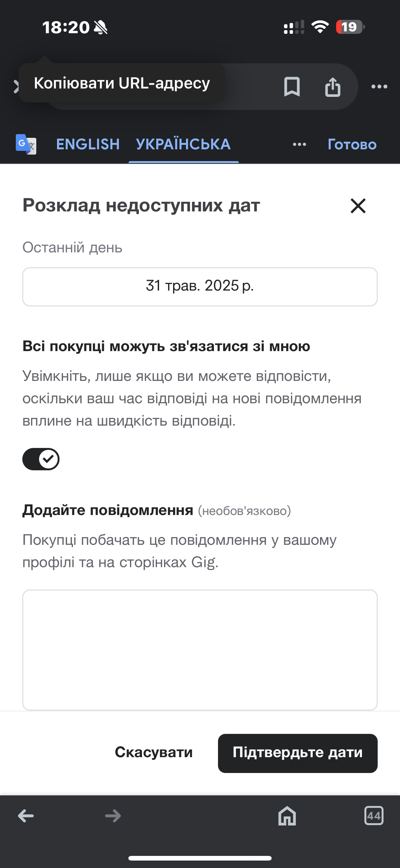Open translate bar more options dots
The height and width of the screenshot is (868, 400).
coord(299,145)
